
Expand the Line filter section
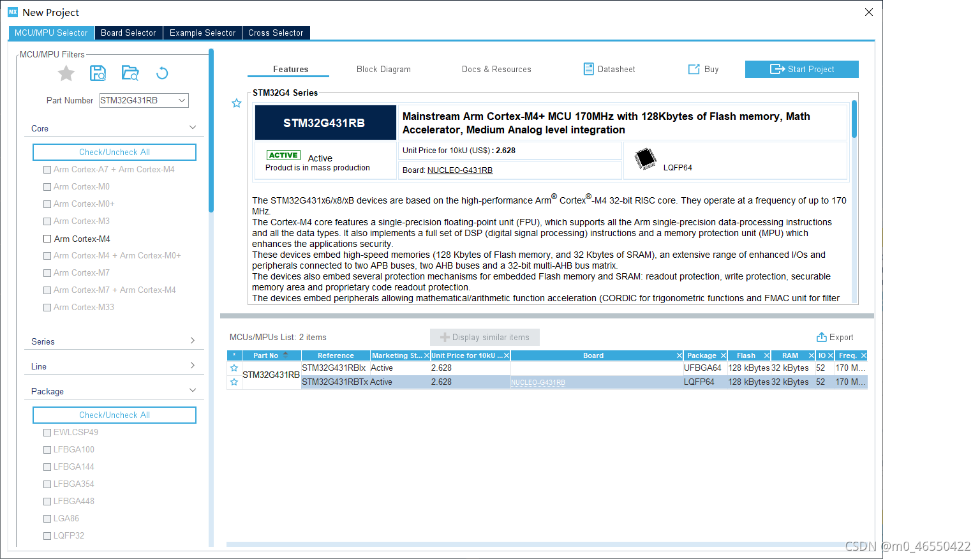coord(193,366)
